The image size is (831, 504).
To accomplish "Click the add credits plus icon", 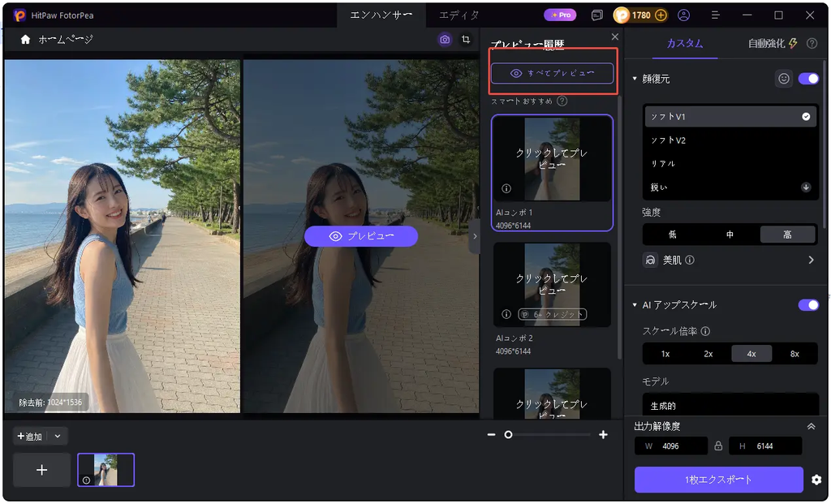I will pyautogui.click(x=661, y=15).
